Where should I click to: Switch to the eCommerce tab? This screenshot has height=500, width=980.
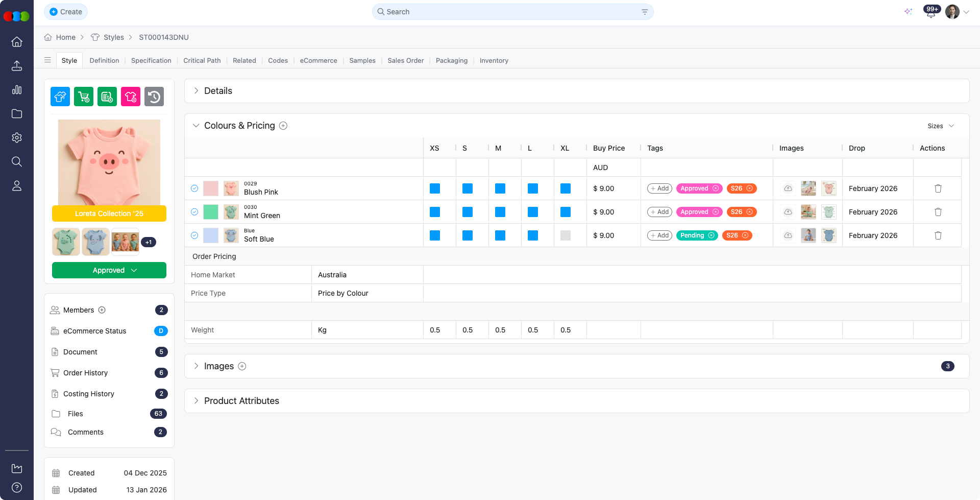[x=318, y=60]
